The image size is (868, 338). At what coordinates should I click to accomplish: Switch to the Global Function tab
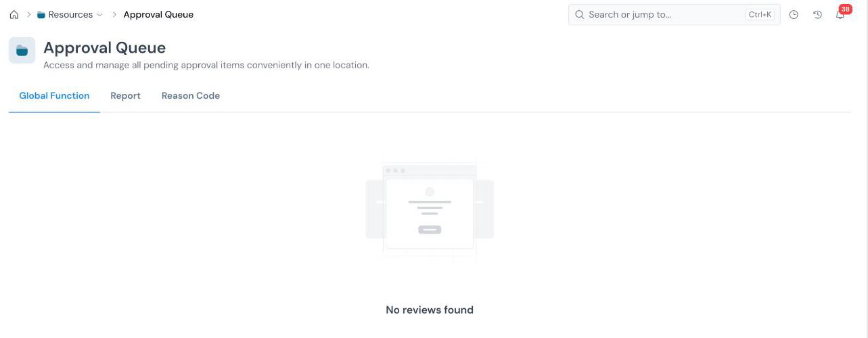(54, 96)
